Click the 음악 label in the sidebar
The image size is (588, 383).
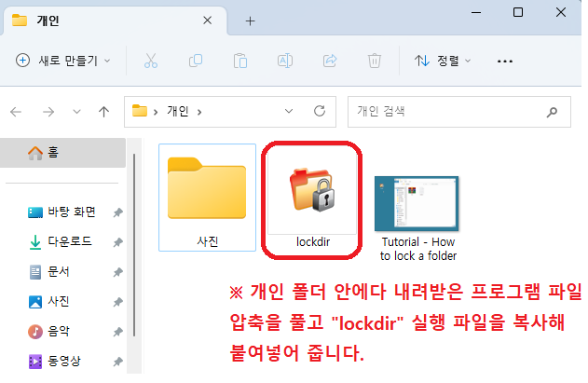coord(58,331)
